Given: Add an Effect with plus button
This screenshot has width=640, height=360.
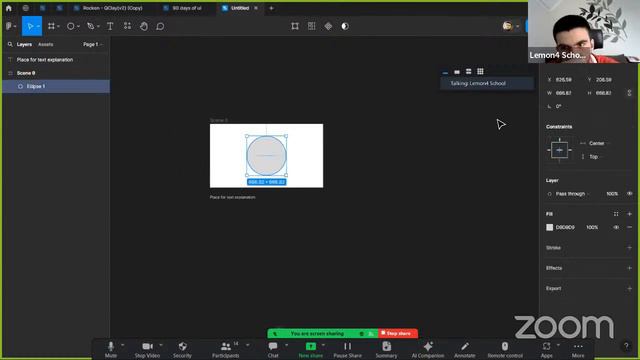Looking at the screenshot, I should click(629, 268).
